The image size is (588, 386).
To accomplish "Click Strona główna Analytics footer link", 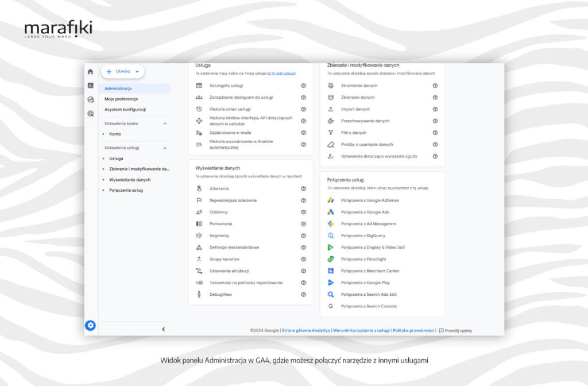I will coord(306,330).
